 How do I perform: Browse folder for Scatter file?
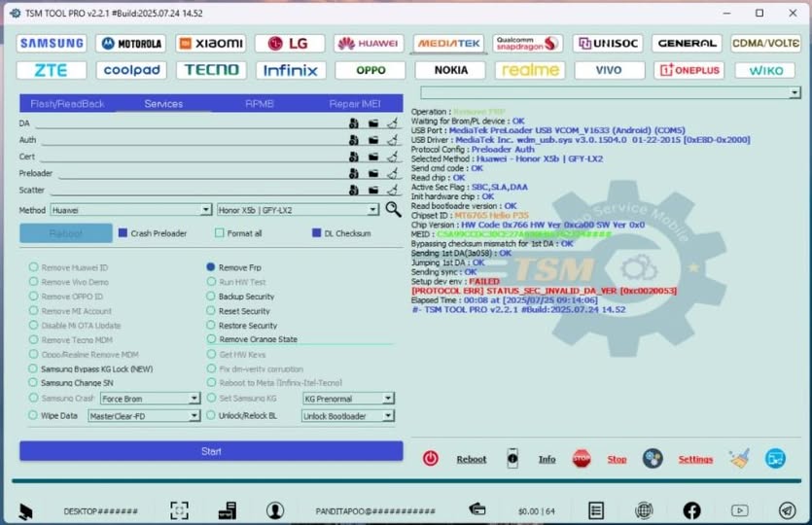(x=373, y=190)
